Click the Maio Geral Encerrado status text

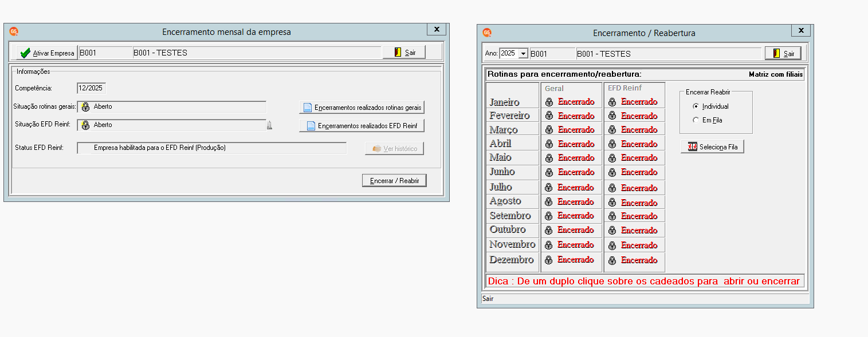tap(576, 158)
